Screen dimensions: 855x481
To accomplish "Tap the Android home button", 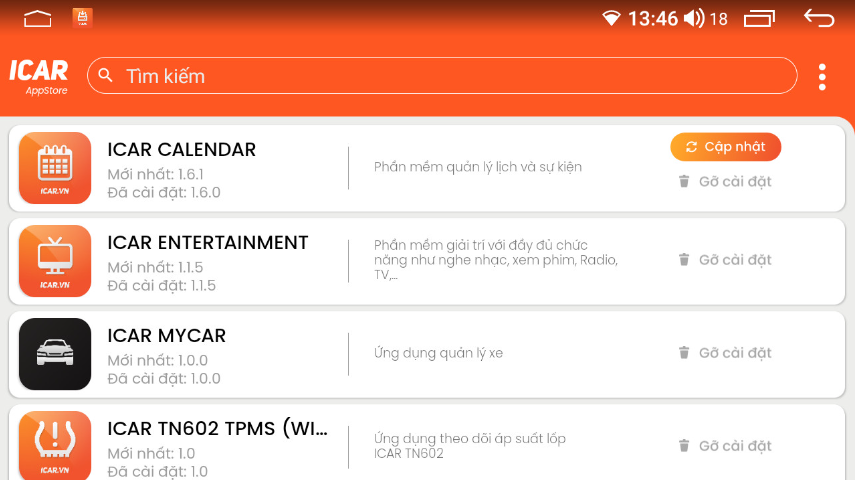I will point(38,18).
